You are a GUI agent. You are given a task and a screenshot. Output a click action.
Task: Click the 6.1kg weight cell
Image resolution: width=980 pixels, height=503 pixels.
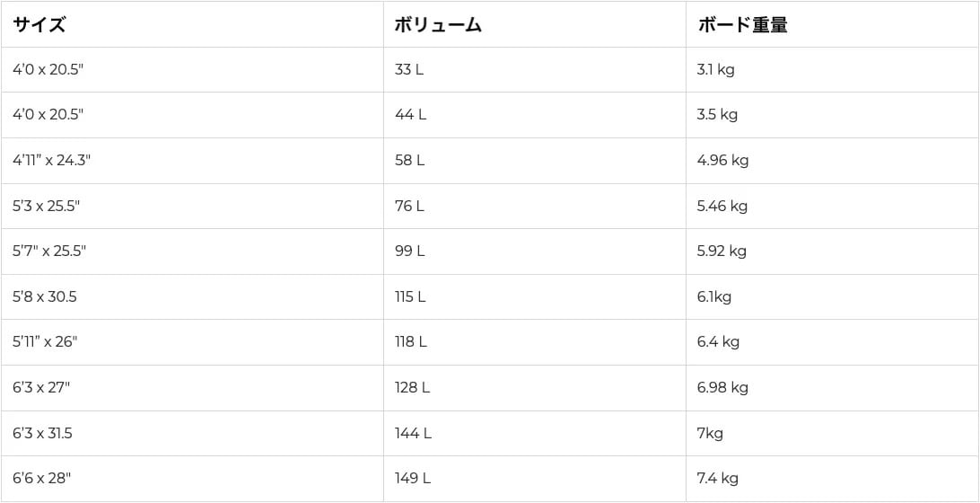(832, 296)
